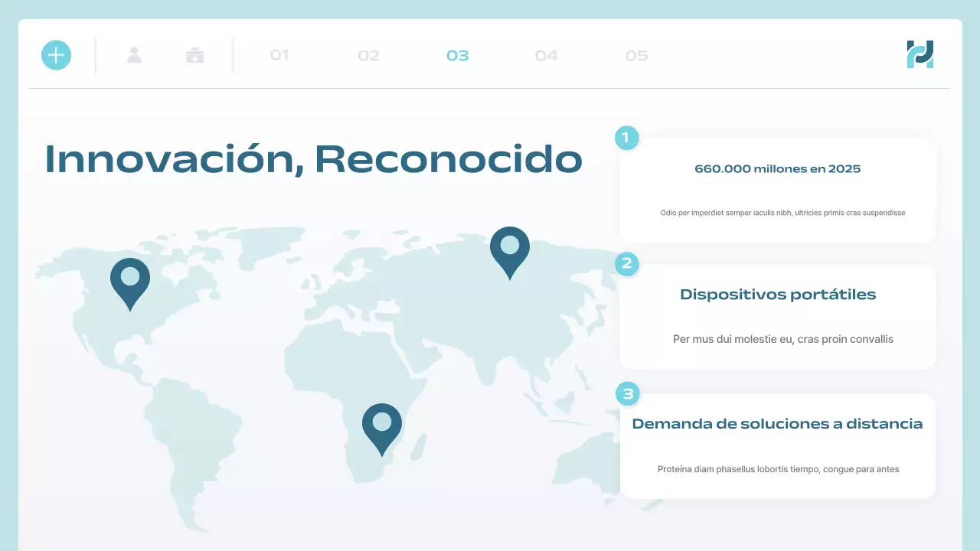
Task: Switch to slide section 02
Action: (x=368, y=54)
